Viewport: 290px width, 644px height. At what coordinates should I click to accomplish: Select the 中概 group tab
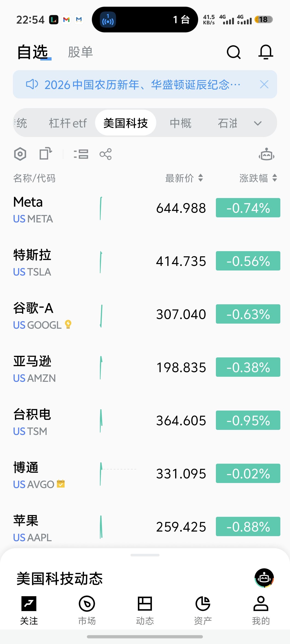(x=180, y=123)
